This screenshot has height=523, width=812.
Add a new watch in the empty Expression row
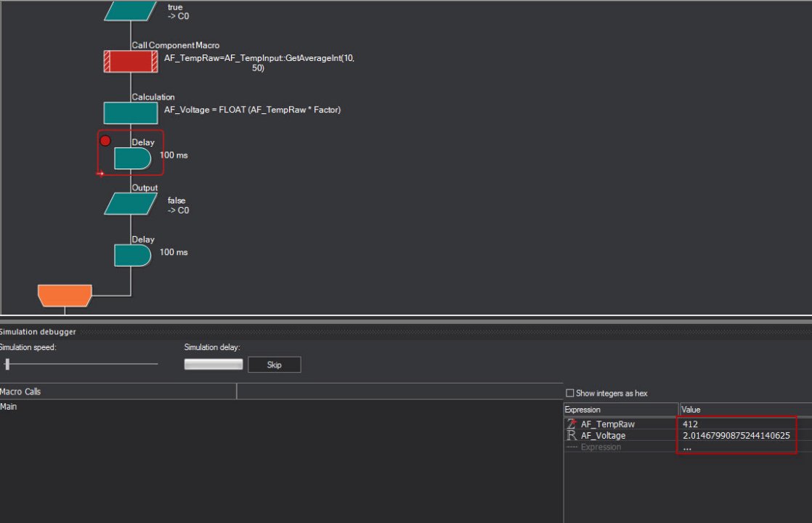point(601,447)
